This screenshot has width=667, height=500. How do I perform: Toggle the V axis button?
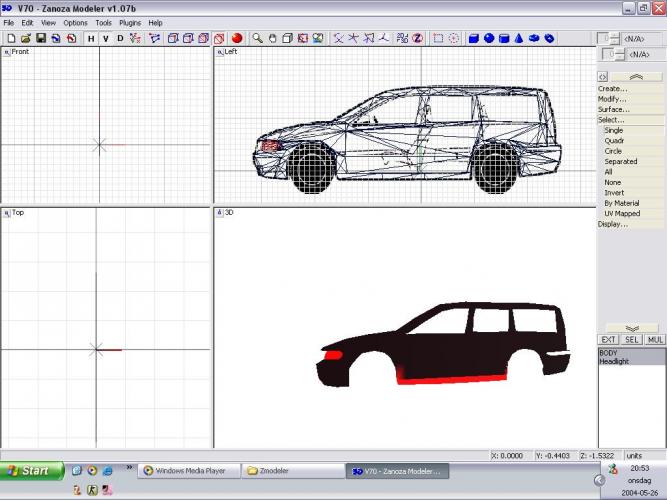(x=106, y=38)
